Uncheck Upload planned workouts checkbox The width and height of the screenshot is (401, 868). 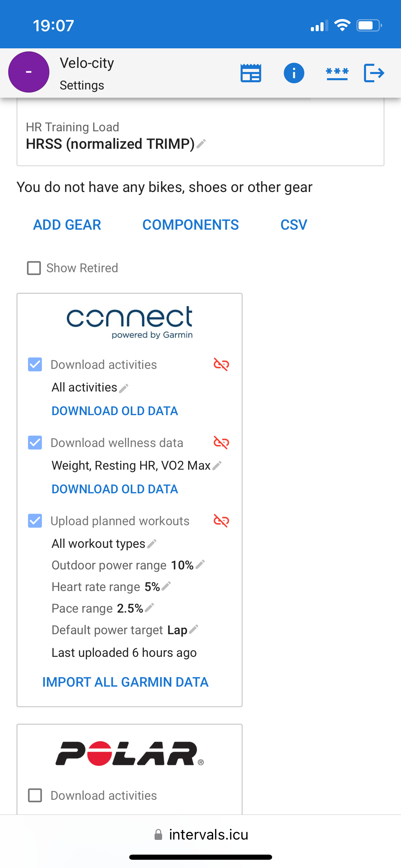click(x=35, y=521)
